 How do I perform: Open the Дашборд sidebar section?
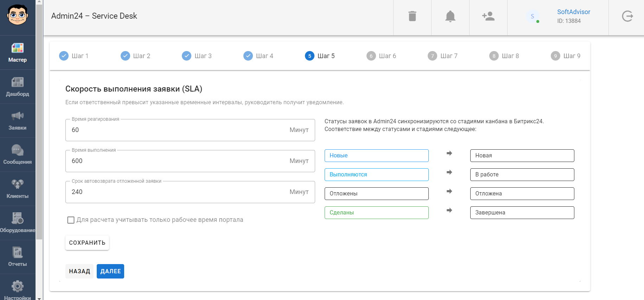tap(18, 87)
